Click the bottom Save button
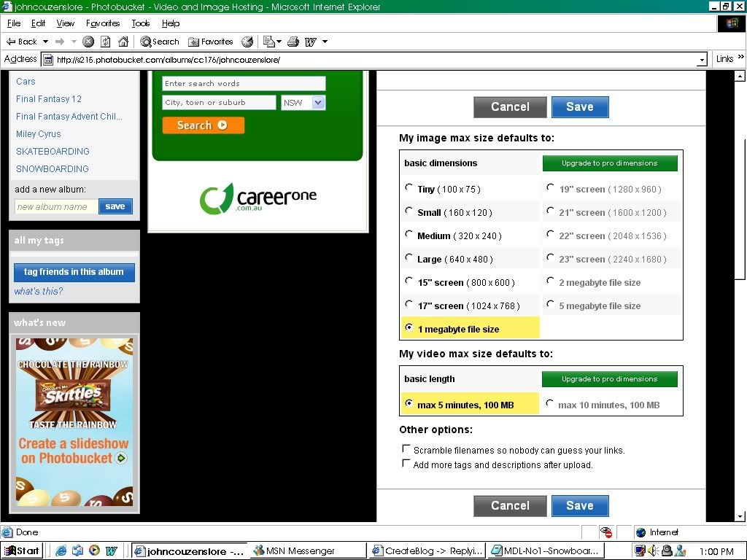 (579, 505)
